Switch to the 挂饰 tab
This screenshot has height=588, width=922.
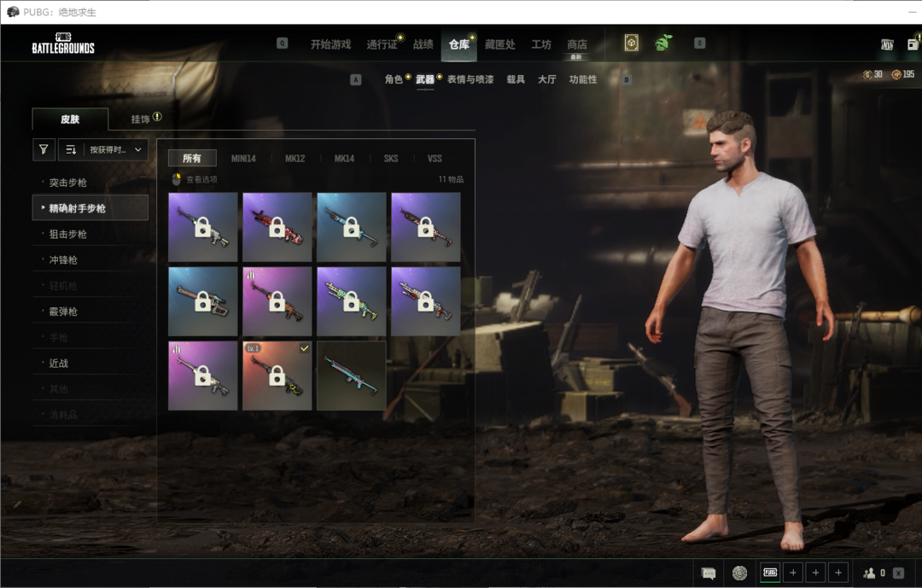coord(140,119)
